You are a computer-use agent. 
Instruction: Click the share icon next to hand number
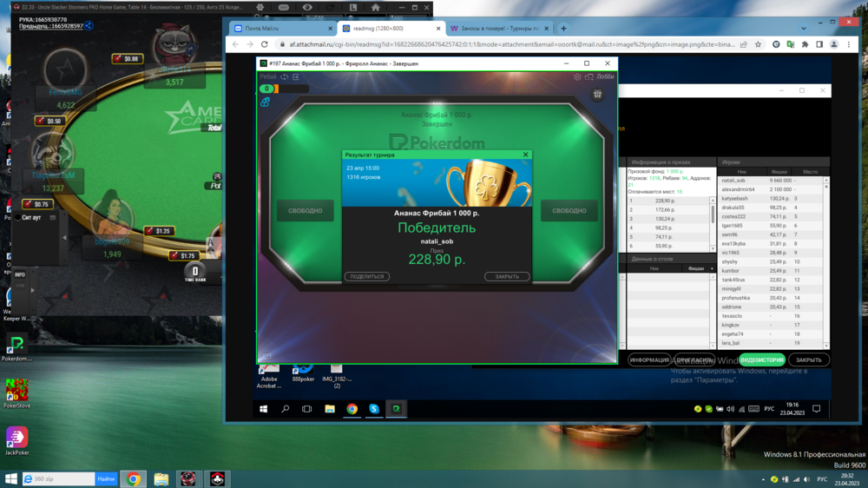[x=89, y=26]
